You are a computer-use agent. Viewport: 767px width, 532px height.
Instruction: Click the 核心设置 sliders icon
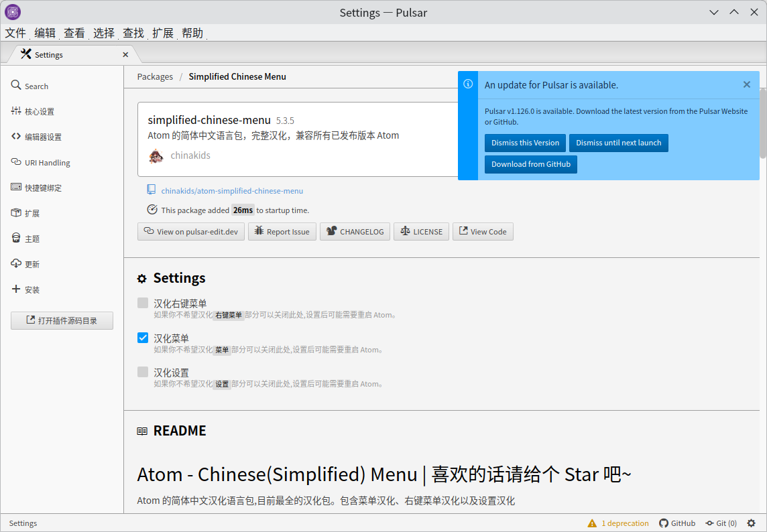(16, 111)
